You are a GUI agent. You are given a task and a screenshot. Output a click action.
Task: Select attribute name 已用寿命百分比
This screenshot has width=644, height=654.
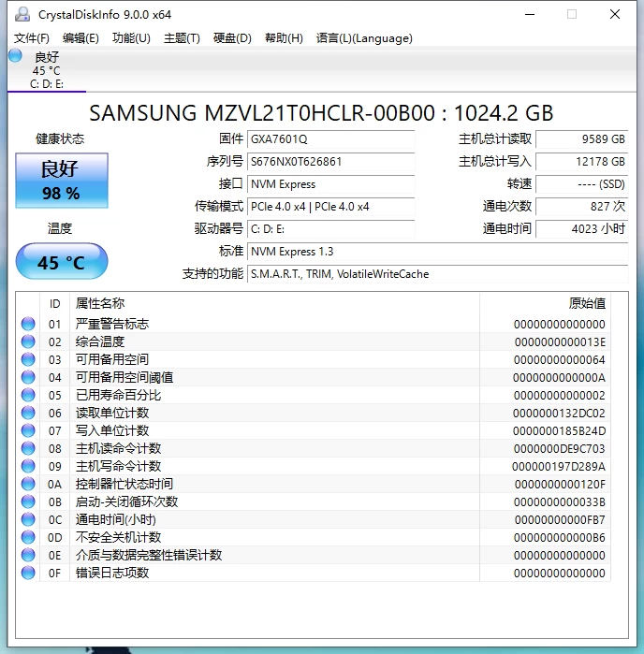(119, 396)
